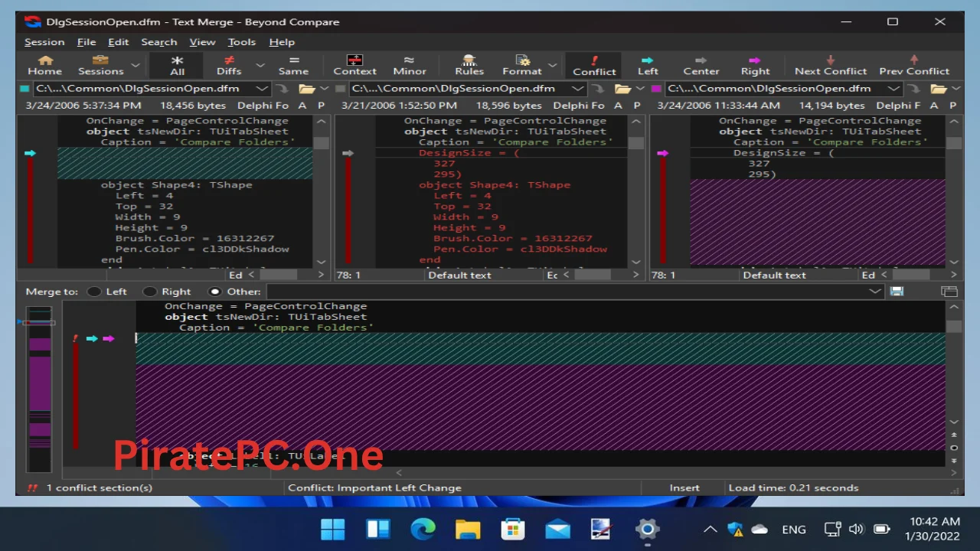Image resolution: width=980 pixels, height=551 pixels.
Task: Open right file path dropdown
Action: click(x=893, y=89)
